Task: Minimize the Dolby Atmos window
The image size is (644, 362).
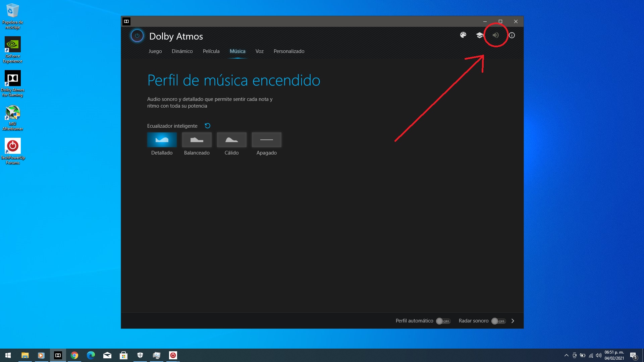Action: (x=485, y=21)
